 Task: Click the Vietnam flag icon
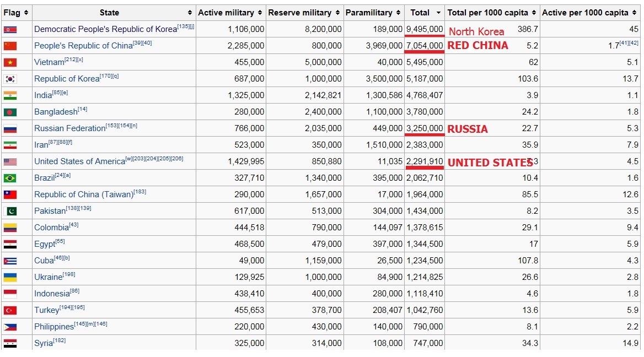[10, 63]
